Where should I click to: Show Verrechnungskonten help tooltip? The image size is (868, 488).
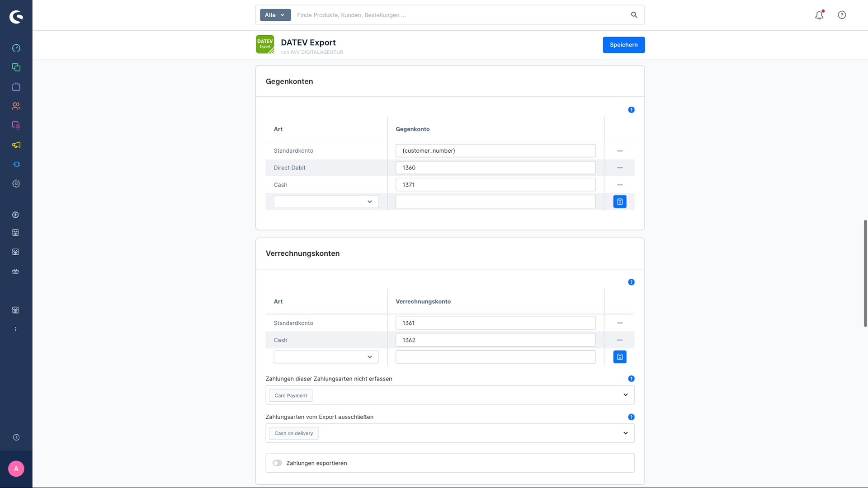click(x=632, y=282)
